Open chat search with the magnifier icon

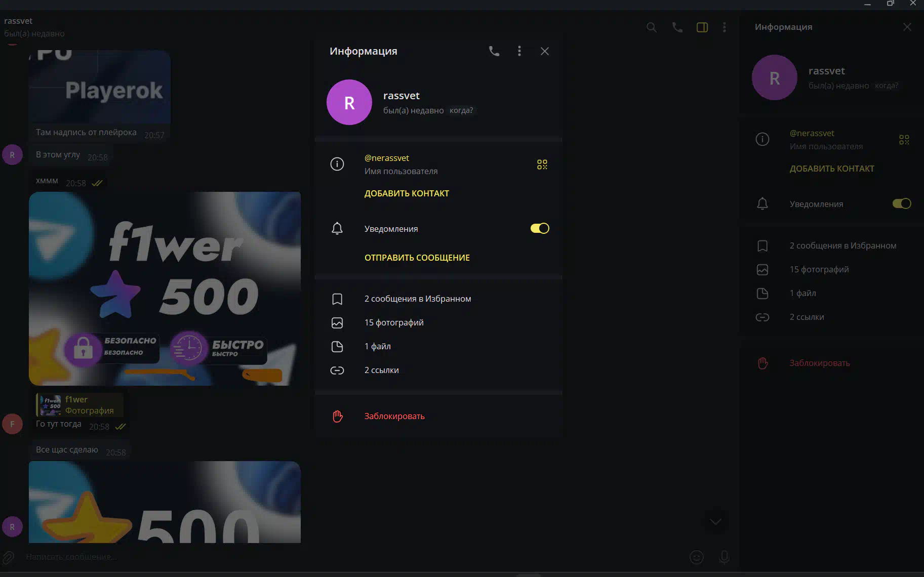pos(652,27)
